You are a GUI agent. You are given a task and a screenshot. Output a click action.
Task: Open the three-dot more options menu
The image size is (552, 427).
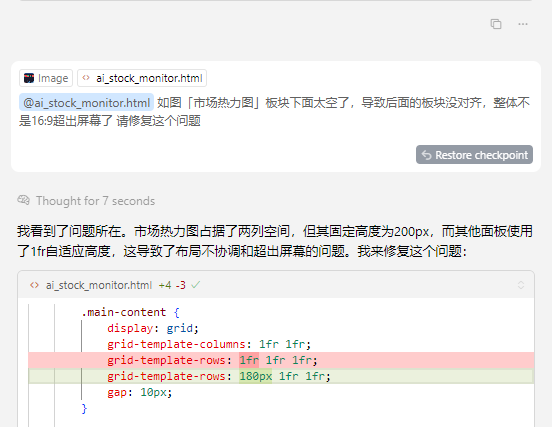(523, 24)
